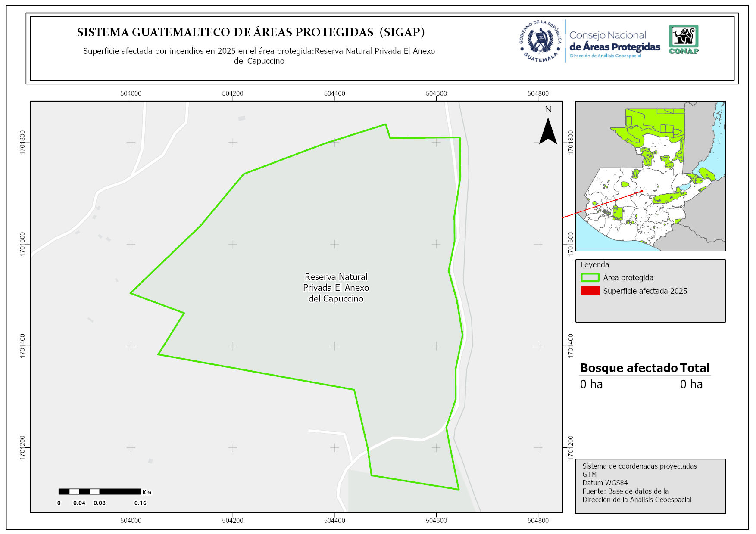The width and height of the screenshot is (756, 534).
Task: Select the scale bar graphic
Action: click(100, 491)
